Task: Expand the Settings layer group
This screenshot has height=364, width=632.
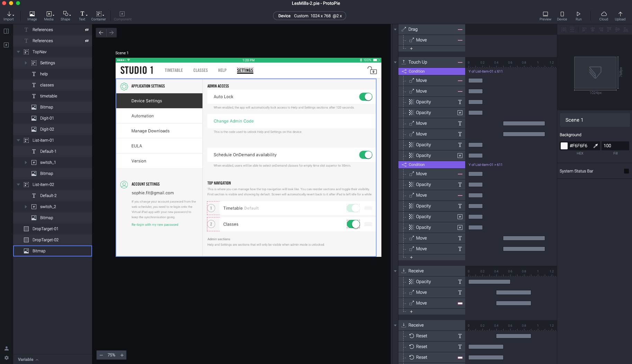Action: pos(26,63)
